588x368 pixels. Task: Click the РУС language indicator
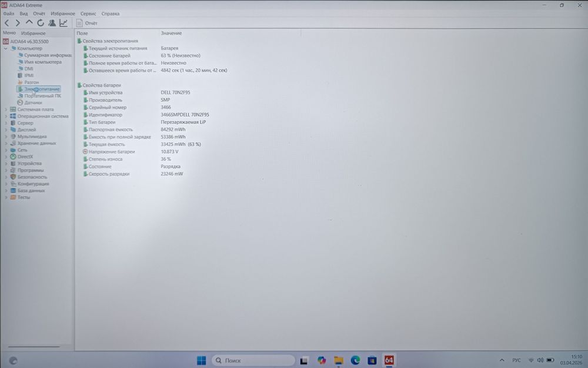tap(516, 360)
